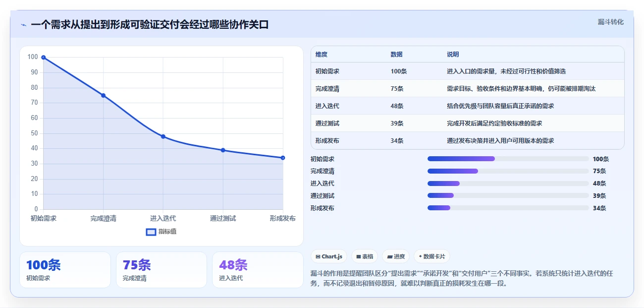The height and width of the screenshot is (308, 644).
Task: Open the 48条 进入迭代 stat card
Action: [258, 270]
